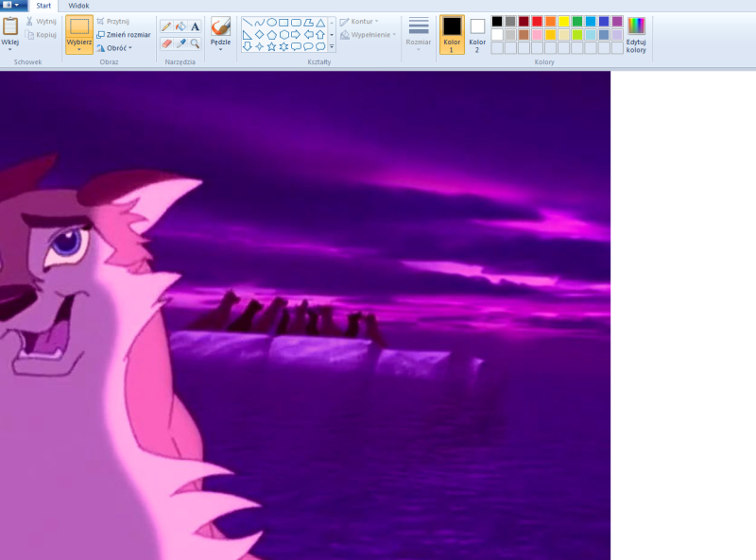Choose the Diamond shape
The width and height of the screenshot is (756, 560).
[x=259, y=35]
